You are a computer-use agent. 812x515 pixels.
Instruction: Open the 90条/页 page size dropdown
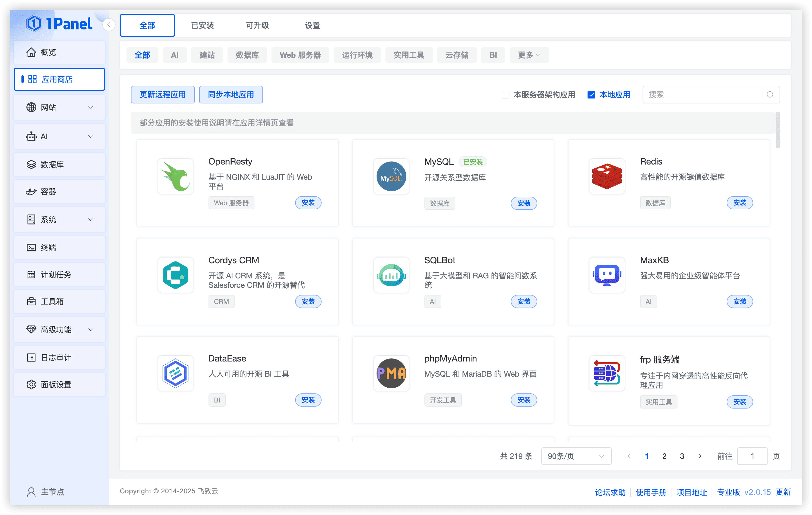[576, 456]
